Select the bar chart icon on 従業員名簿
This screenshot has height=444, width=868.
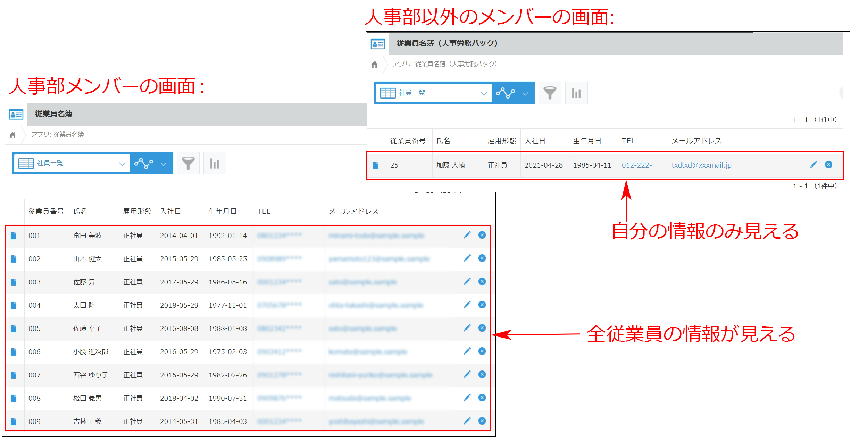(214, 163)
